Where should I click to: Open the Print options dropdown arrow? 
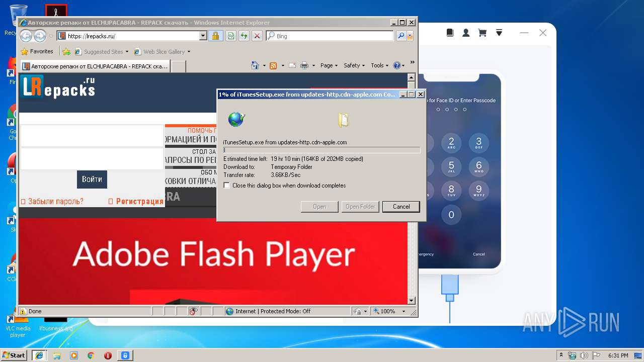click(x=313, y=65)
